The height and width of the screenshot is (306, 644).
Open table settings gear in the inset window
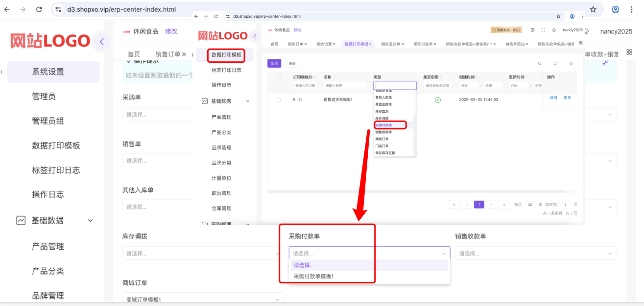pos(571,63)
